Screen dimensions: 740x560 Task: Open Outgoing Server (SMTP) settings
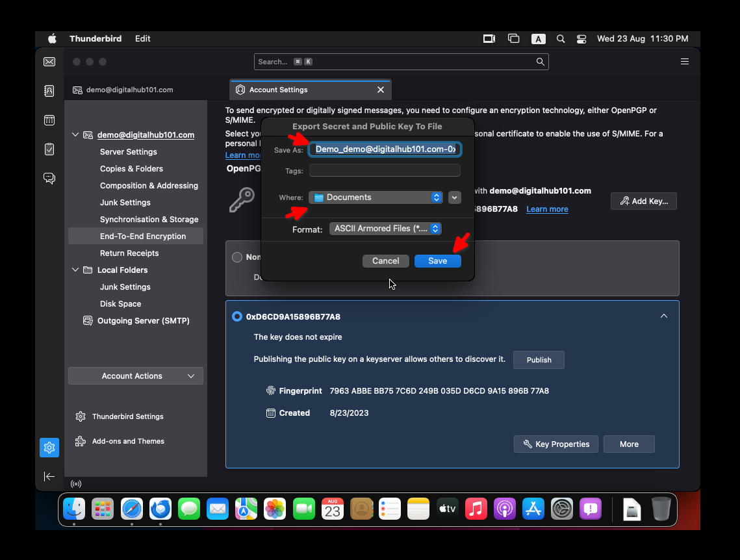(x=143, y=321)
